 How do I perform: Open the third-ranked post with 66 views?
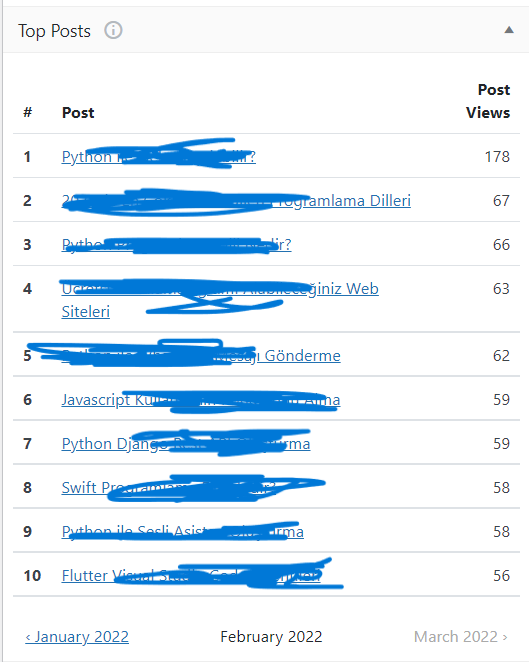click(176, 244)
